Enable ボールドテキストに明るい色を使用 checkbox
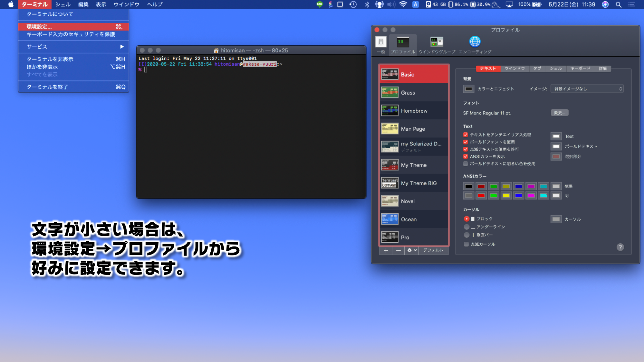 tap(466, 164)
